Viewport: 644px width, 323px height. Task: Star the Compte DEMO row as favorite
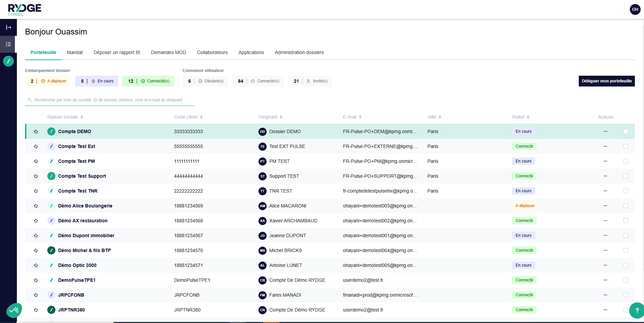pyautogui.click(x=36, y=131)
